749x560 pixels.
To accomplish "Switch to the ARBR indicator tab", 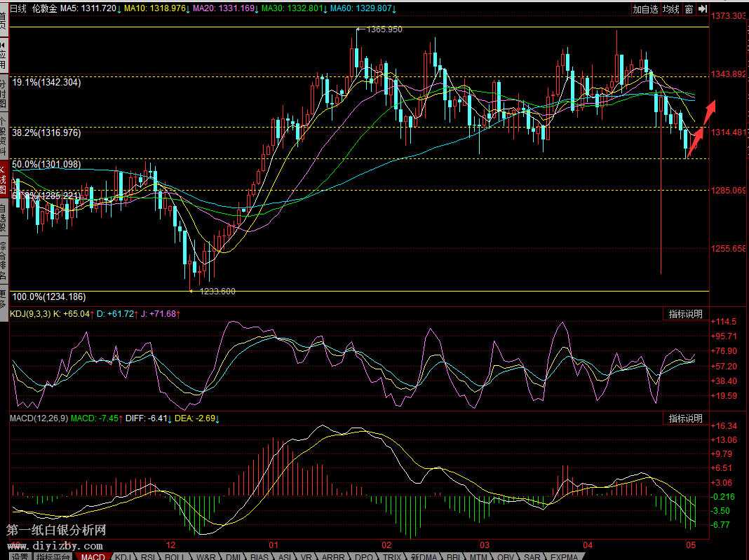I will [333, 556].
